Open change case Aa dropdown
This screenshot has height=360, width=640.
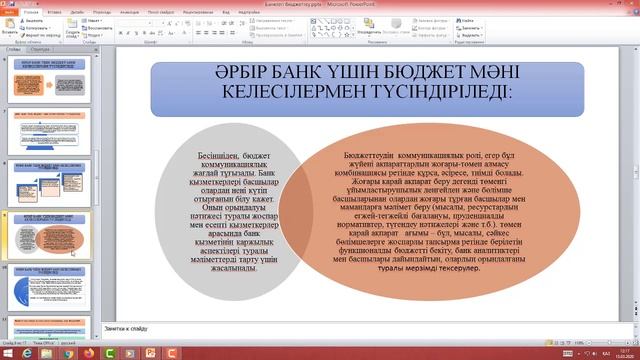pos(171,33)
